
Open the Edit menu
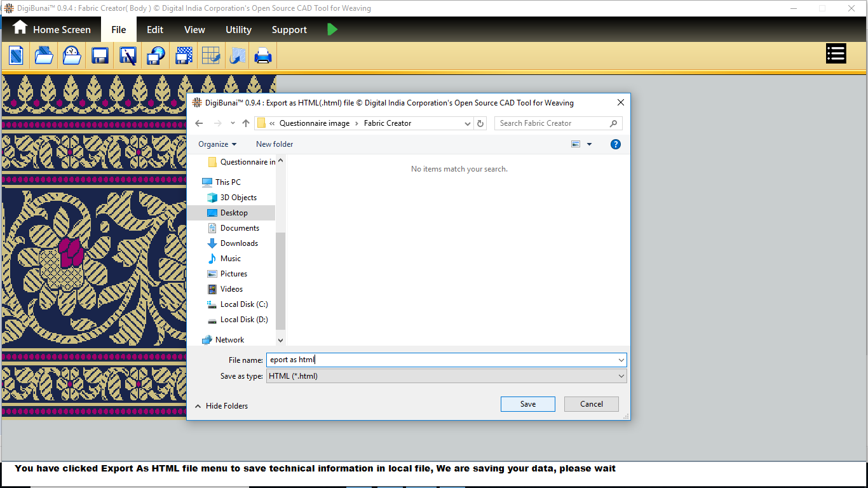[x=154, y=30]
